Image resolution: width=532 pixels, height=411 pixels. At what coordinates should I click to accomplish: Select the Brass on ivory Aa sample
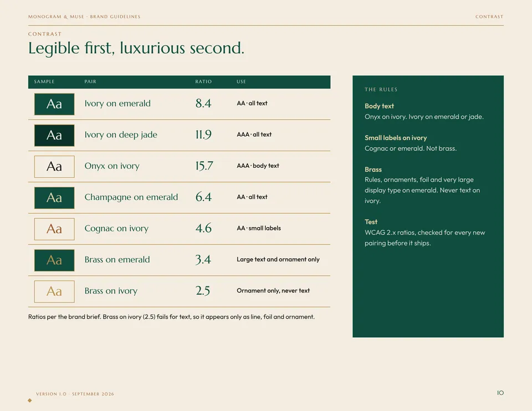coord(54,291)
